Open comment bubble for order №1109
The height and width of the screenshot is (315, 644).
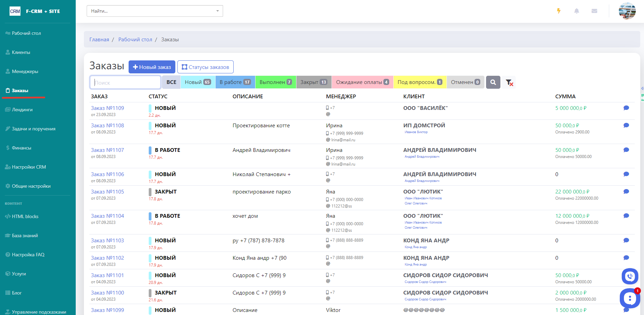tap(626, 108)
